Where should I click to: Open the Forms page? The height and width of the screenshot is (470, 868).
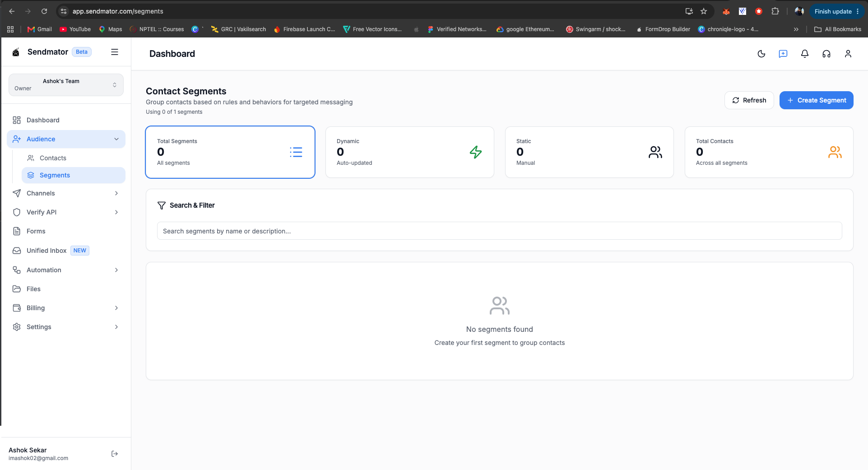tap(66, 231)
